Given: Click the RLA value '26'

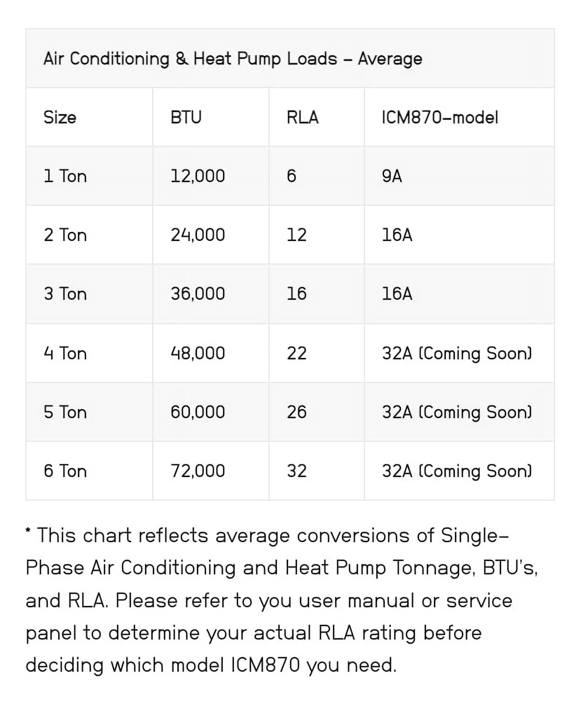Looking at the screenshot, I should (296, 412).
